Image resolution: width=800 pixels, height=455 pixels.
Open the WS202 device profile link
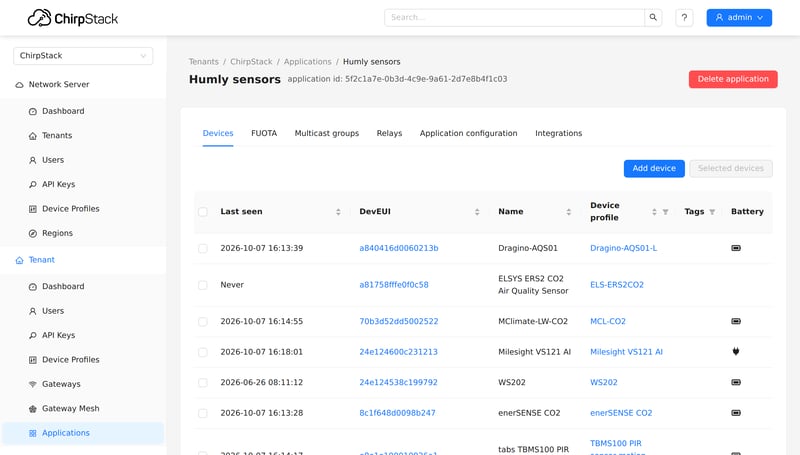(604, 383)
